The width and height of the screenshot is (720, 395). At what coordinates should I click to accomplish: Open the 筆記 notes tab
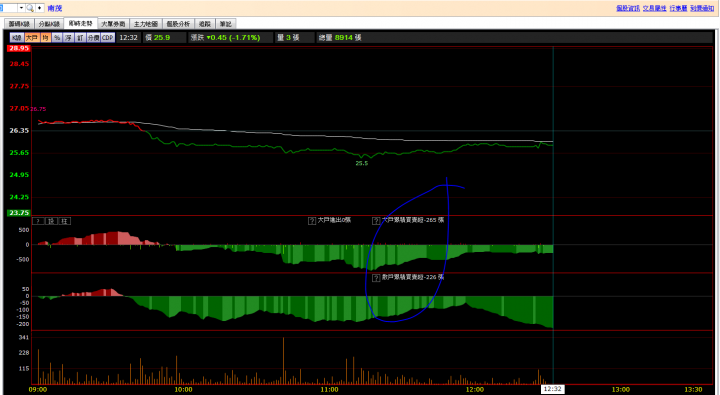pyautogui.click(x=225, y=24)
